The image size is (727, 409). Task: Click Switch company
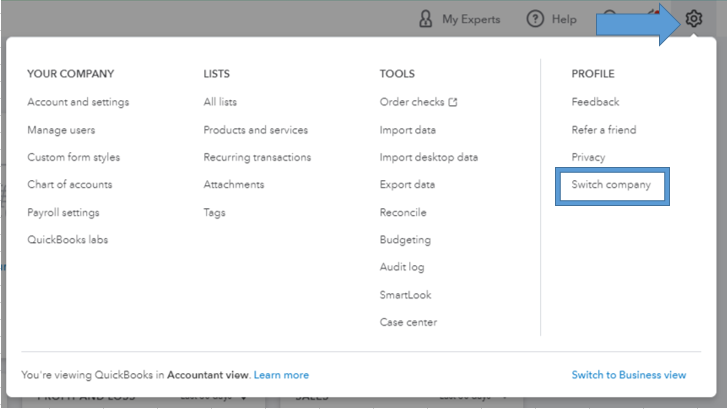pos(611,185)
